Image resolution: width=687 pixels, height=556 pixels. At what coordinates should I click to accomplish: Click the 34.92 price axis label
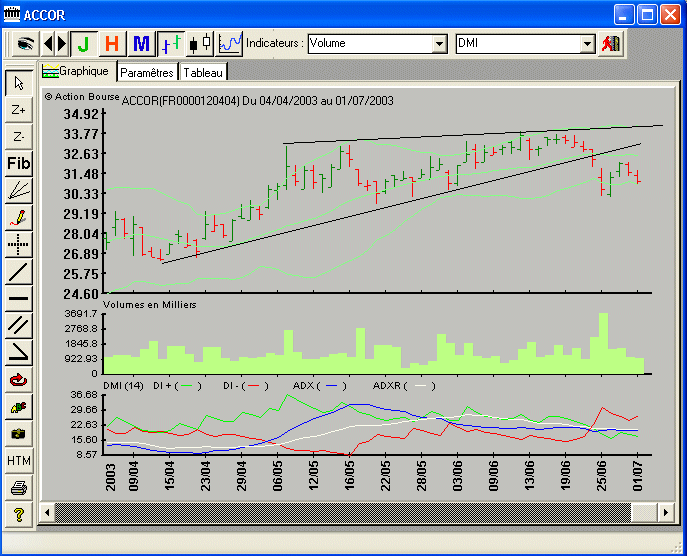[x=81, y=114]
